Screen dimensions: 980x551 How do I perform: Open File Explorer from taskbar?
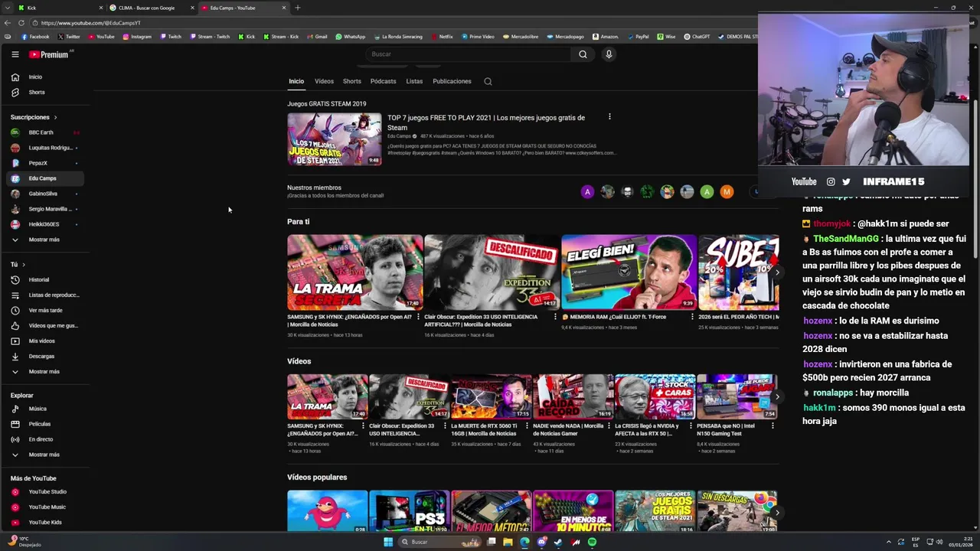508,542
